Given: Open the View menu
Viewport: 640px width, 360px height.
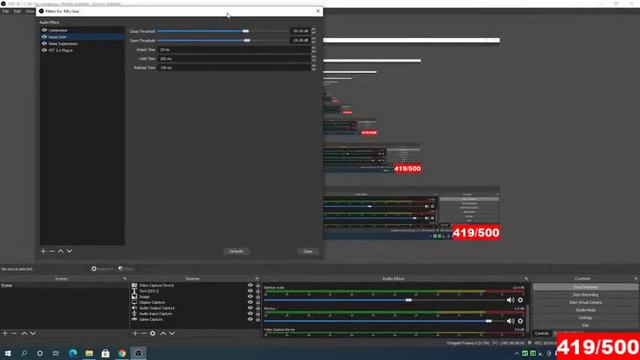Looking at the screenshot, I should [30, 11].
